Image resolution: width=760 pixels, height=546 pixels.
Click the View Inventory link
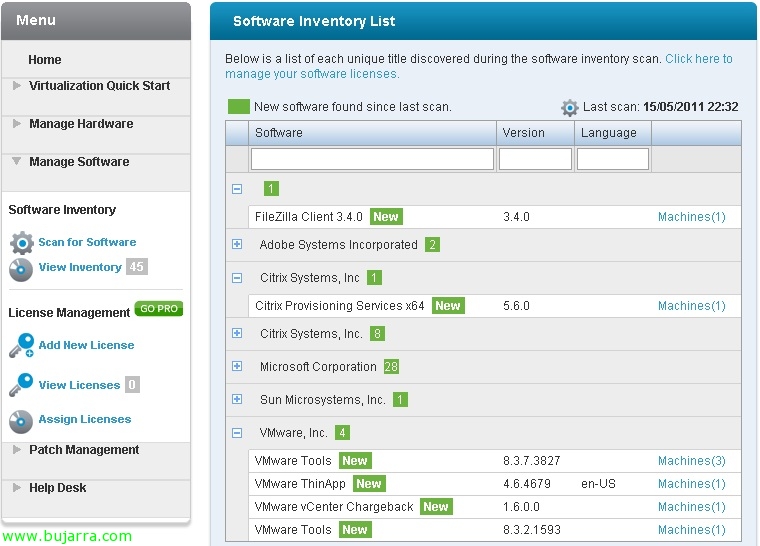pos(80,267)
